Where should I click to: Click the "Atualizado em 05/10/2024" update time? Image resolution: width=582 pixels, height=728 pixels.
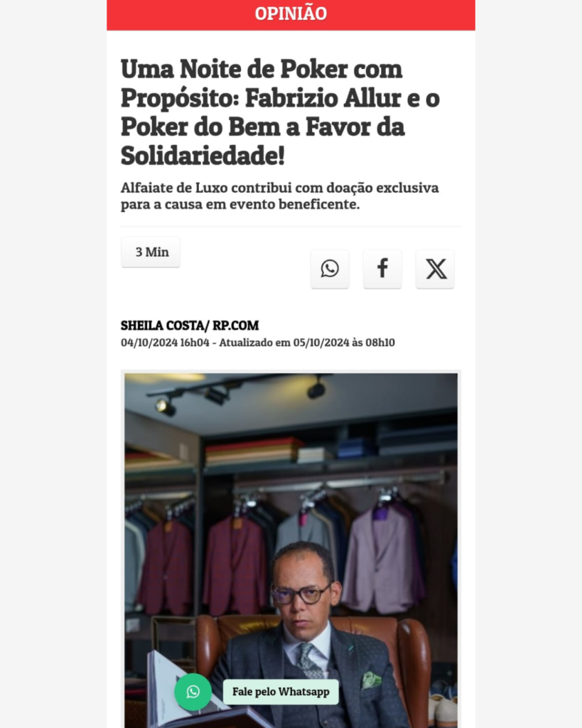pyautogui.click(x=307, y=343)
